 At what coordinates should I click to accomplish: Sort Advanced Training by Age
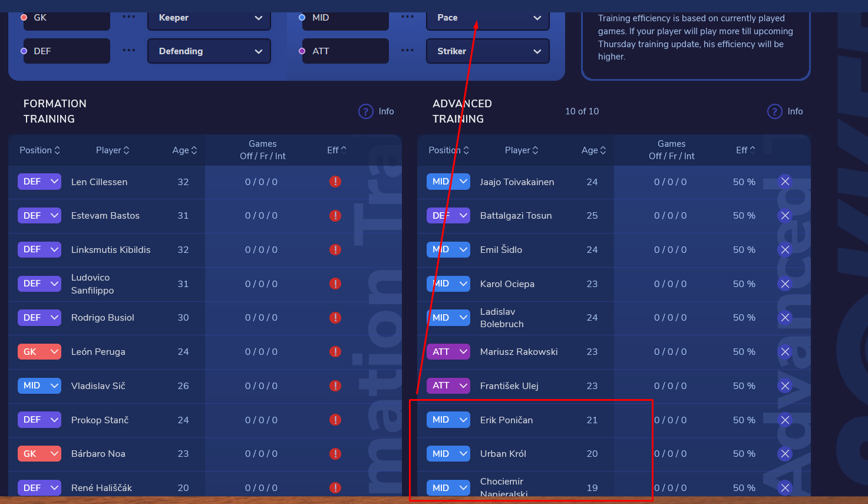(593, 150)
